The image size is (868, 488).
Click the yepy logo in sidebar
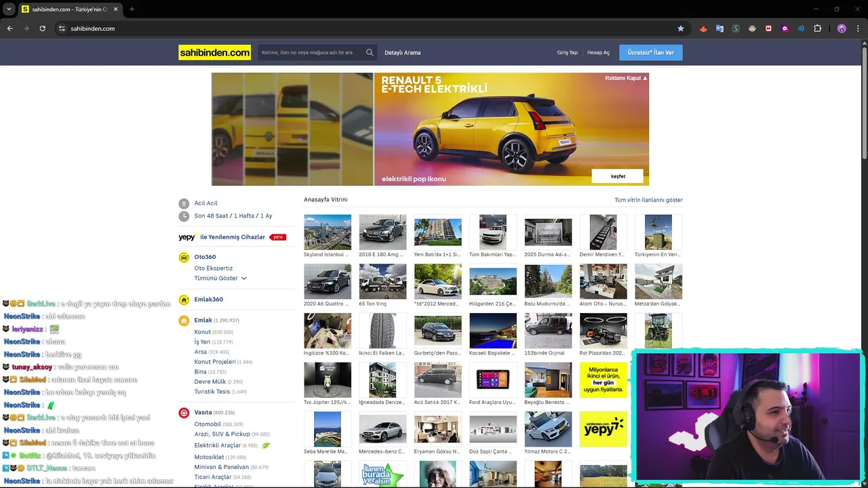[x=187, y=237]
